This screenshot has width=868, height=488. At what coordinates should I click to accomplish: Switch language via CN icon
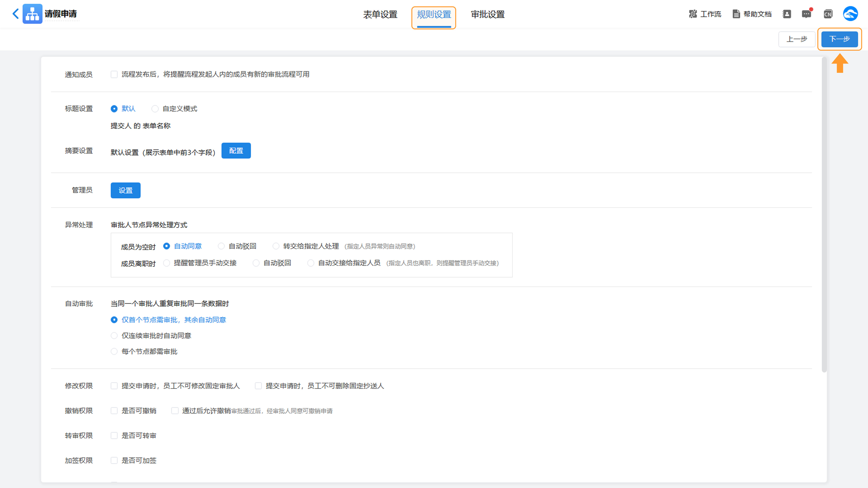(x=828, y=14)
